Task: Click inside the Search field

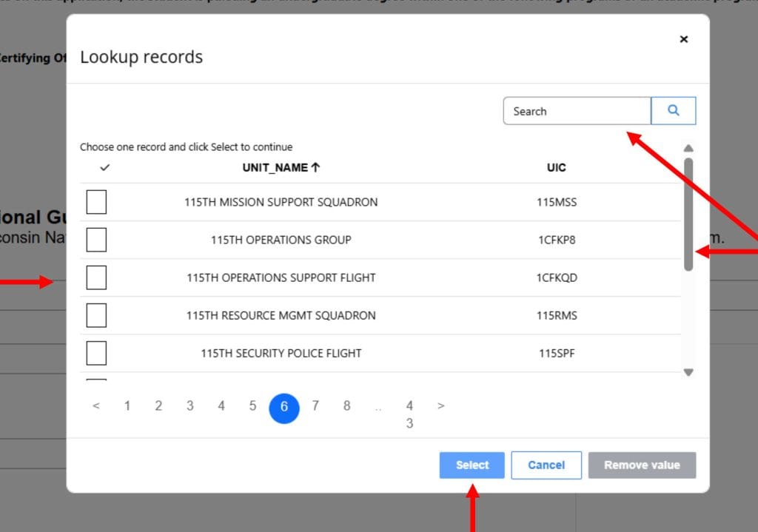Action: pos(577,110)
